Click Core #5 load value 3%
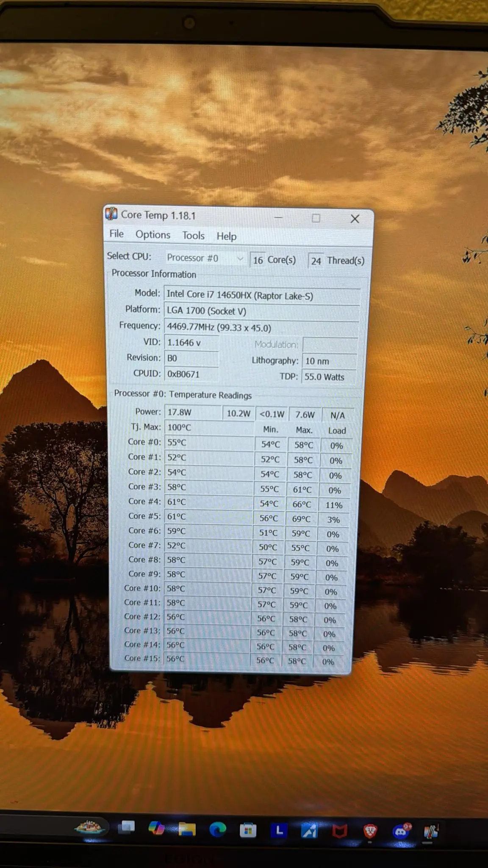The height and width of the screenshot is (868, 488). tap(333, 520)
